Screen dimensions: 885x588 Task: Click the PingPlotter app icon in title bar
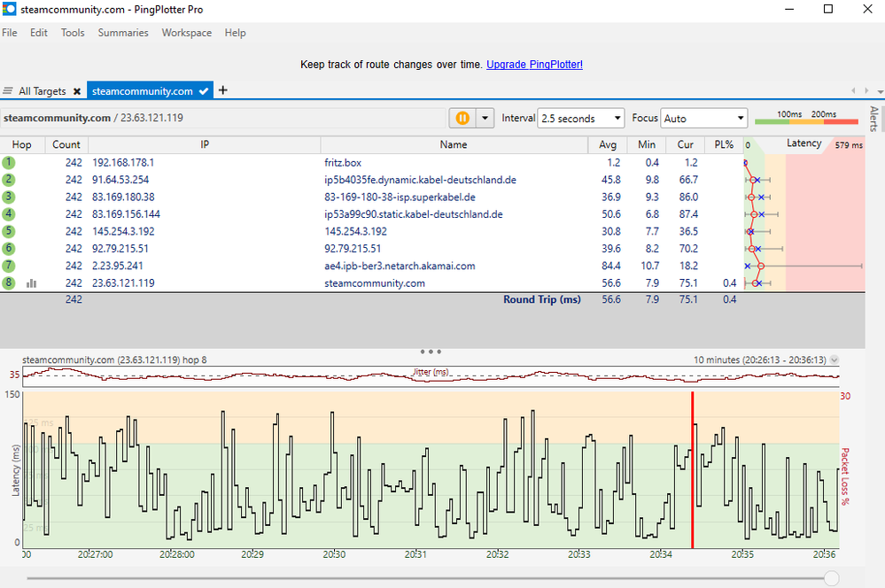coord(10,9)
